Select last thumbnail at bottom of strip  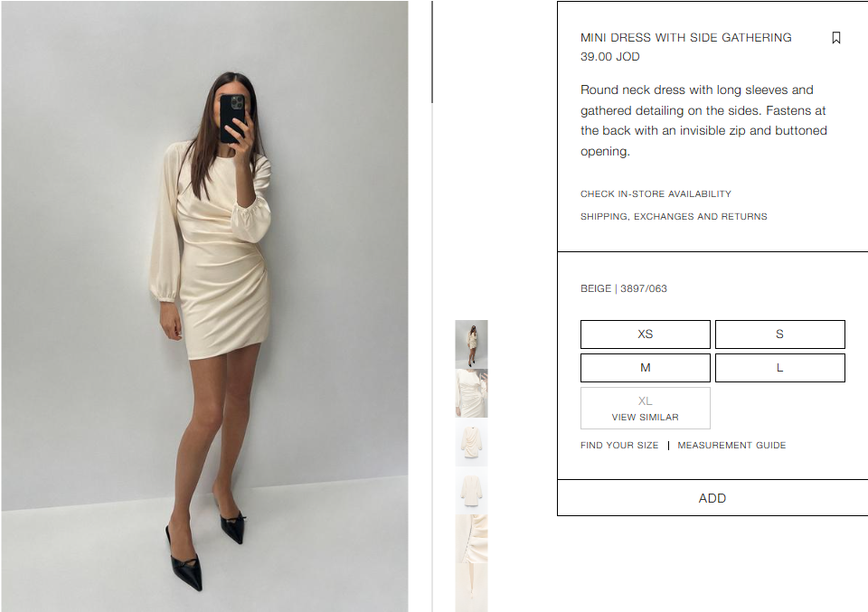472,588
